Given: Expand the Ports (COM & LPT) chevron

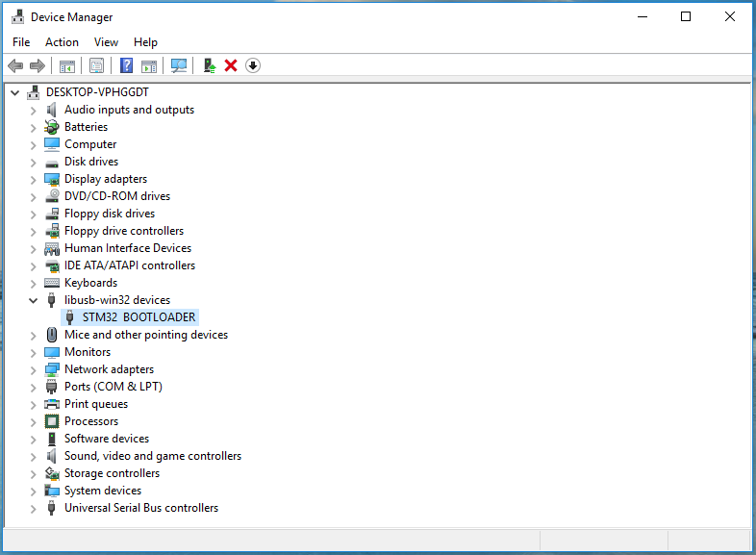Looking at the screenshot, I should (34, 388).
